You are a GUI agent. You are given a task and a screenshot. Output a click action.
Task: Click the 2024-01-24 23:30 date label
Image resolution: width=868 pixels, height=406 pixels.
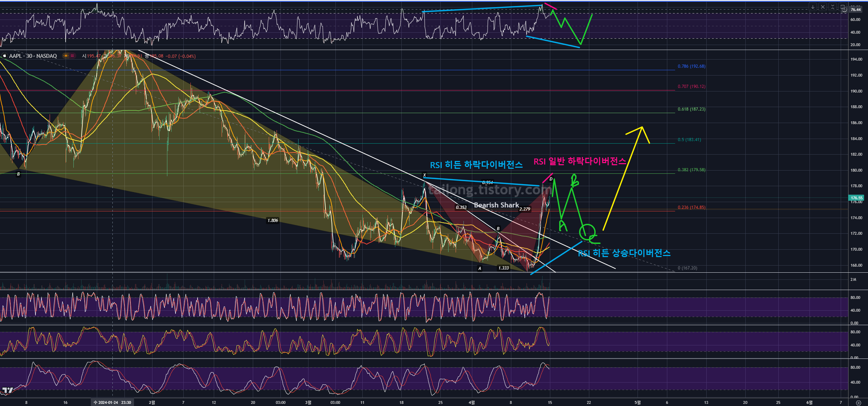click(x=112, y=402)
